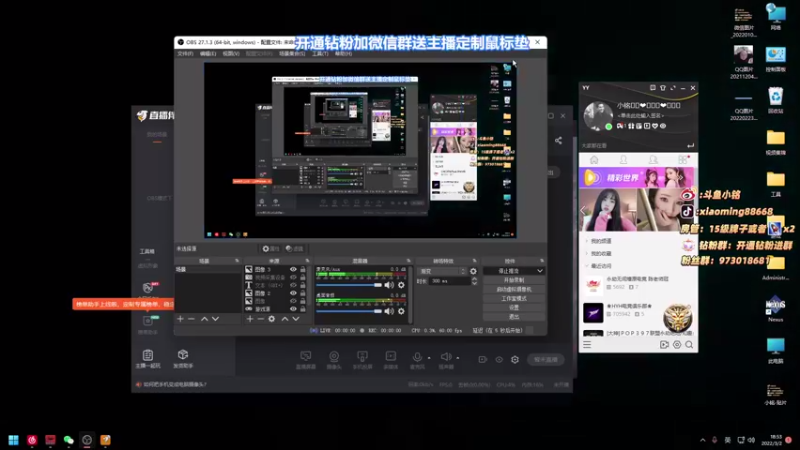Toggle the lock on the 图像 2 source
This screenshot has width=800, height=450.
(x=303, y=293)
